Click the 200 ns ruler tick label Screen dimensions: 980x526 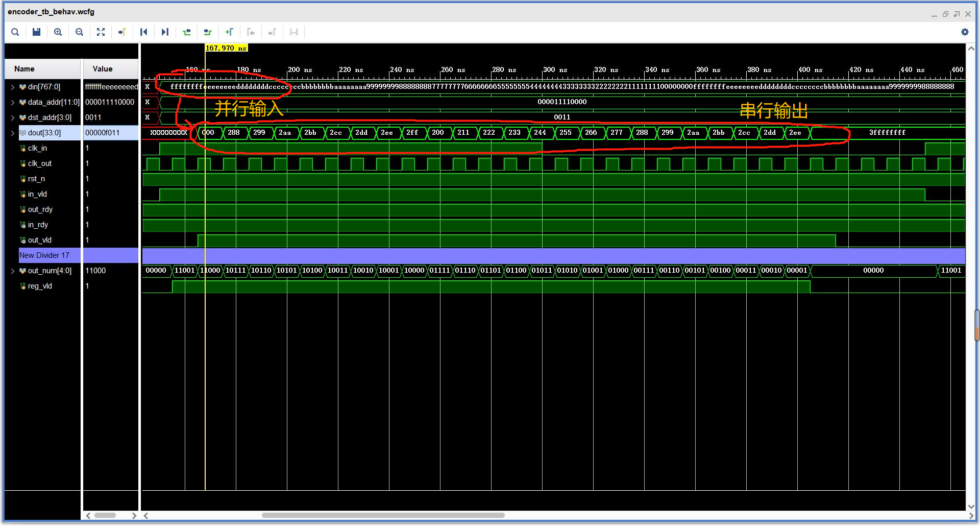pos(300,69)
